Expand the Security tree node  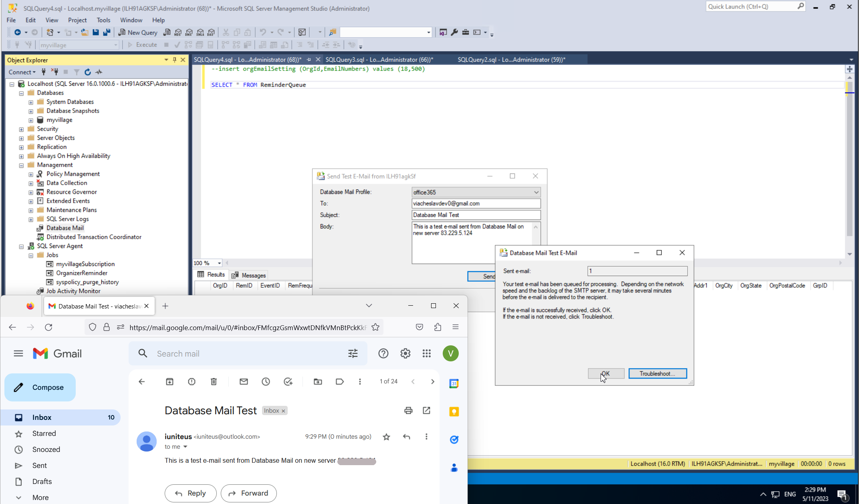pos(21,129)
